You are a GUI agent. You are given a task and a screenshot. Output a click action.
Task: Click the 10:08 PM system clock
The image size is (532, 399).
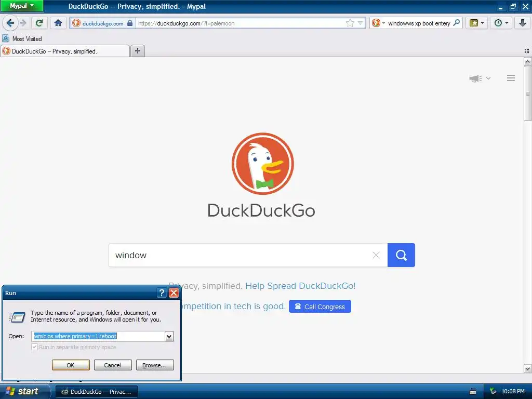pyautogui.click(x=513, y=392)
